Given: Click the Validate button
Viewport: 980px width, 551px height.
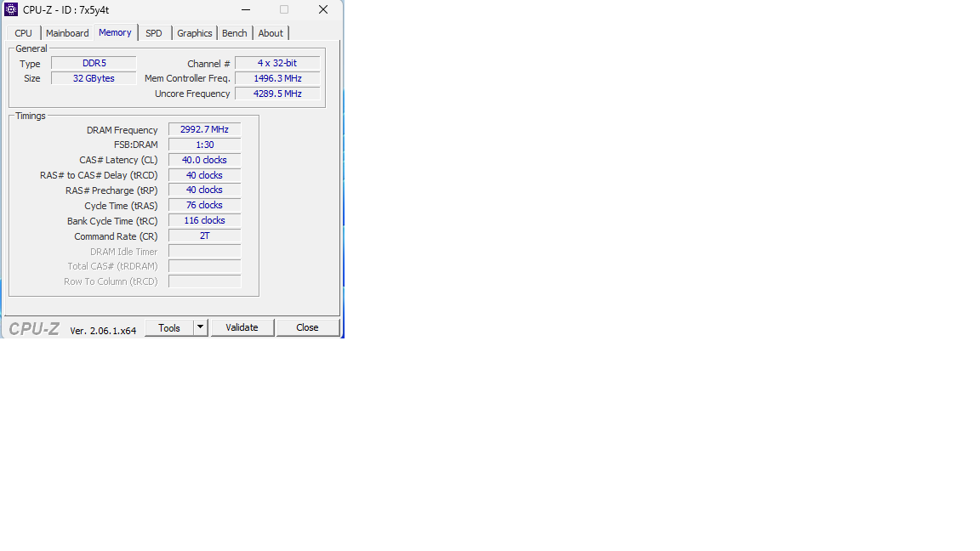Looking at the screenshot, I should (242, 327).
